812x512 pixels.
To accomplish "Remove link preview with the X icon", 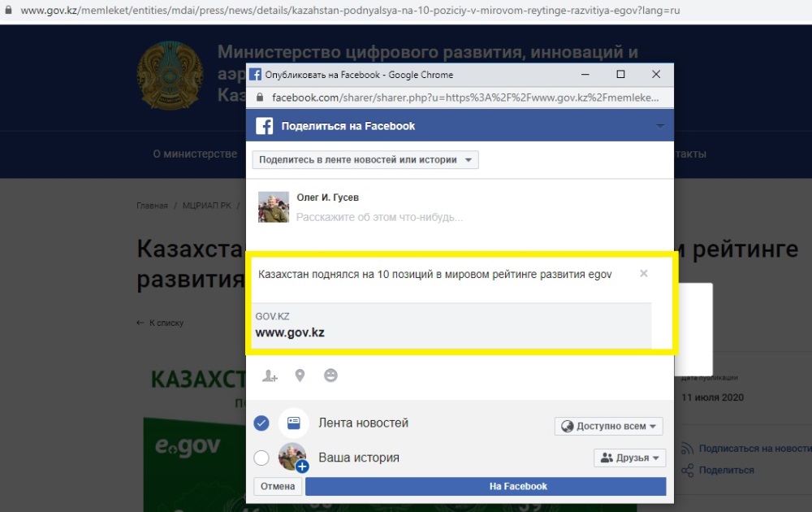I will tap(644, 274).
